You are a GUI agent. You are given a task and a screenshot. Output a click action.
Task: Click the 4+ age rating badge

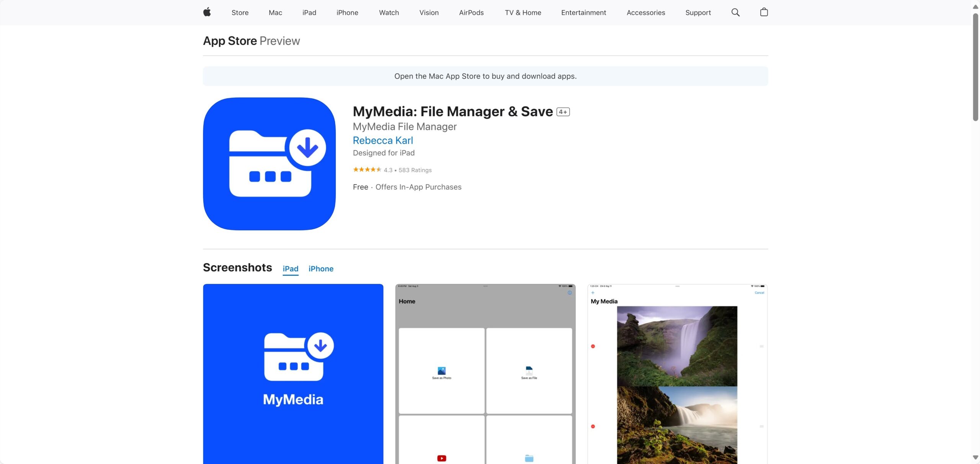click(x=563, y=112)
